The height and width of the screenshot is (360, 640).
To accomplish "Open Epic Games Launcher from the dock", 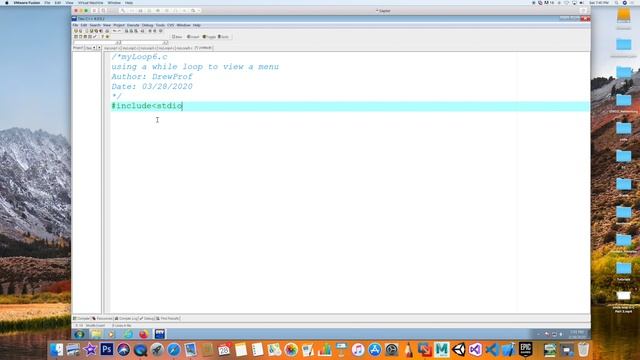I will point(526,349).
